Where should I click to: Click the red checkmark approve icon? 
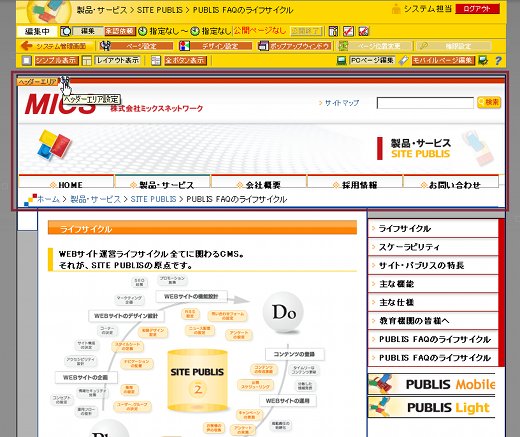pyautogui.click(x=348, y=31)
